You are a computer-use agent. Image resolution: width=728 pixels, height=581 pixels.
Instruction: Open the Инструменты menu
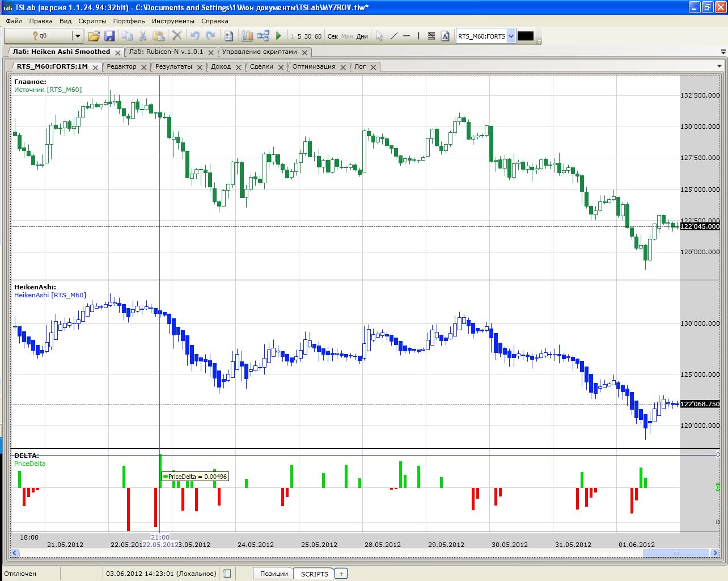click(x=173, y=21)
